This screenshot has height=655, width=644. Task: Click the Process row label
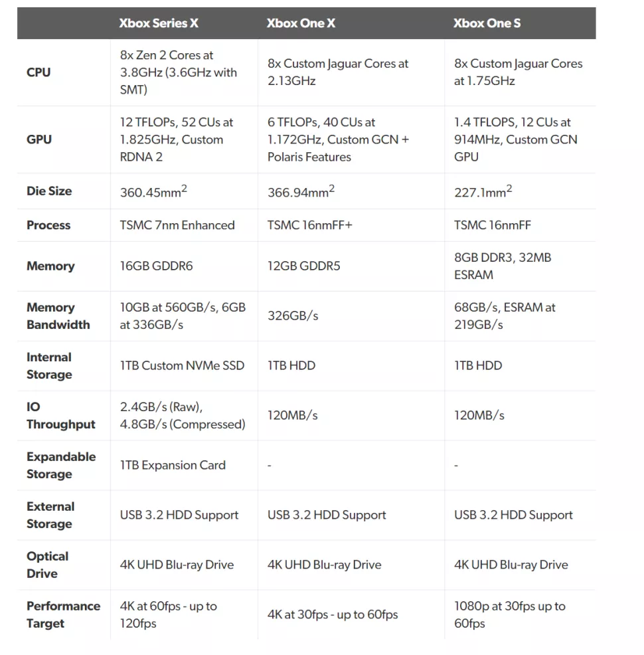coord(48,225)
